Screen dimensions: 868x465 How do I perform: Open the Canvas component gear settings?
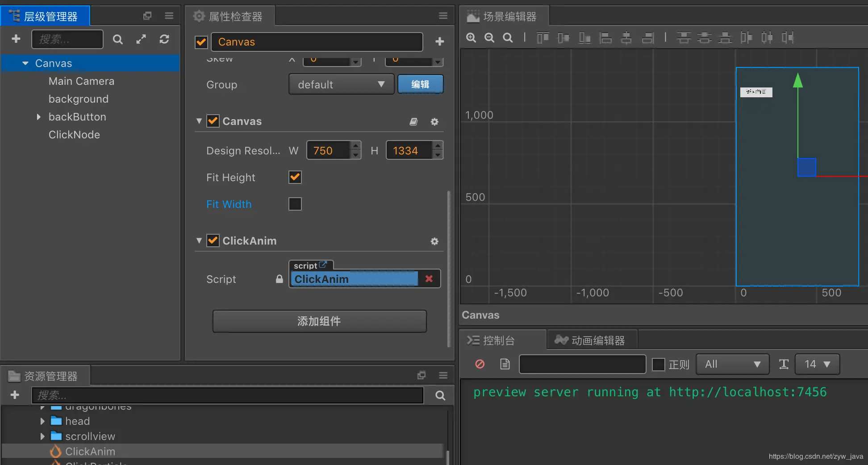click(434, 121)
